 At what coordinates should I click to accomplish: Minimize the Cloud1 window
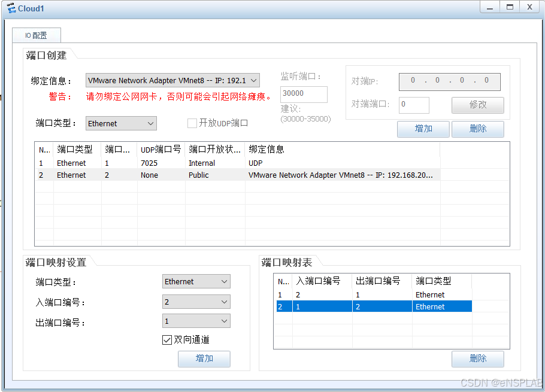490,7
